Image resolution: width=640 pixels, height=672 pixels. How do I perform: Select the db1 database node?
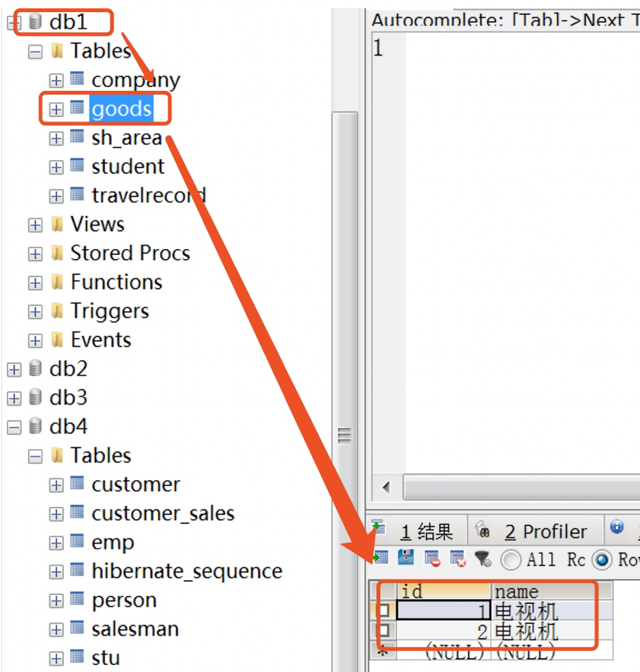(x=68, y=22)
